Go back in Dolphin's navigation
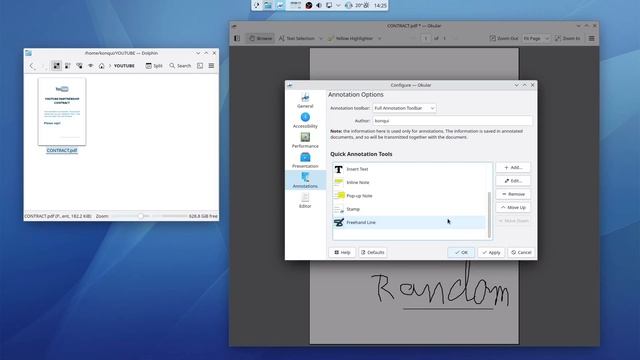The image size is (640, 360). (32, 66)
